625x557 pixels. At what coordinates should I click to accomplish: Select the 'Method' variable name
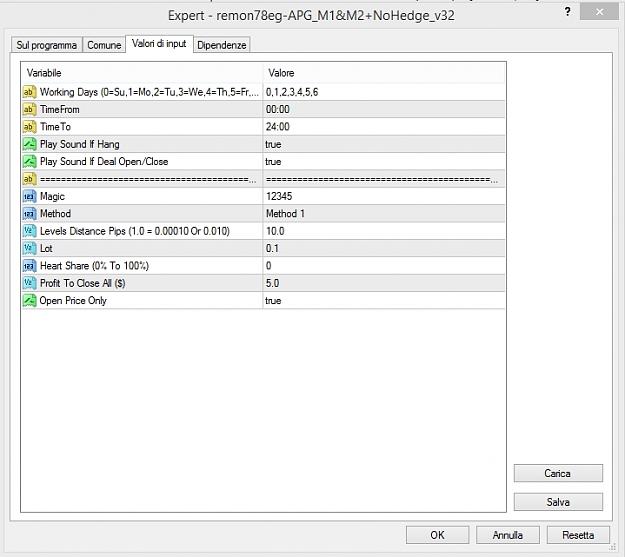(55, 214)
